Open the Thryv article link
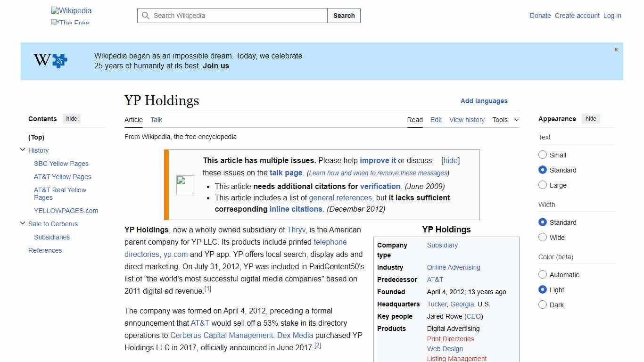 [x=296, y=230]
